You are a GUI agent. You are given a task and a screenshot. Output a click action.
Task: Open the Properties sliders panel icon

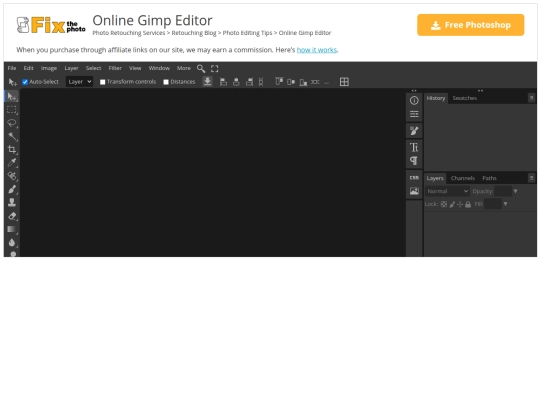coord(414,114)
